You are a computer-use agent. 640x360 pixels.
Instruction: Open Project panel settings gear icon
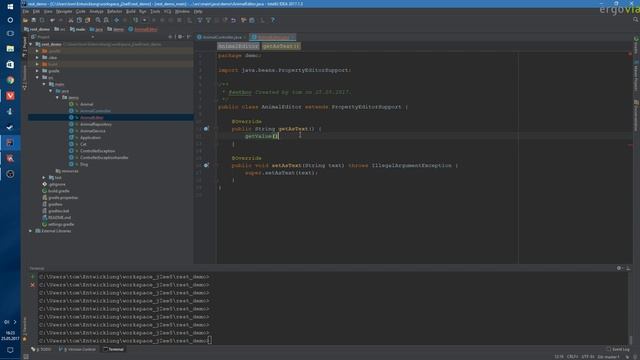pyautogui.click(x=180, y=37)
